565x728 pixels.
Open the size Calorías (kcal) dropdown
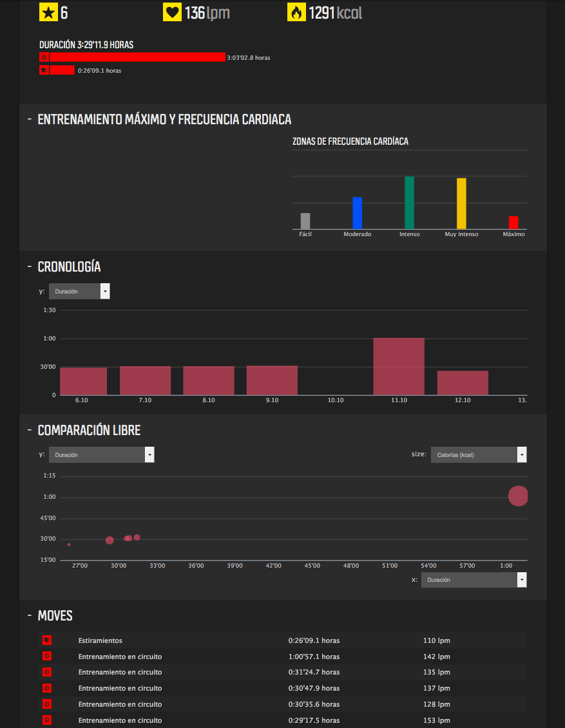[x=478, y=455]
